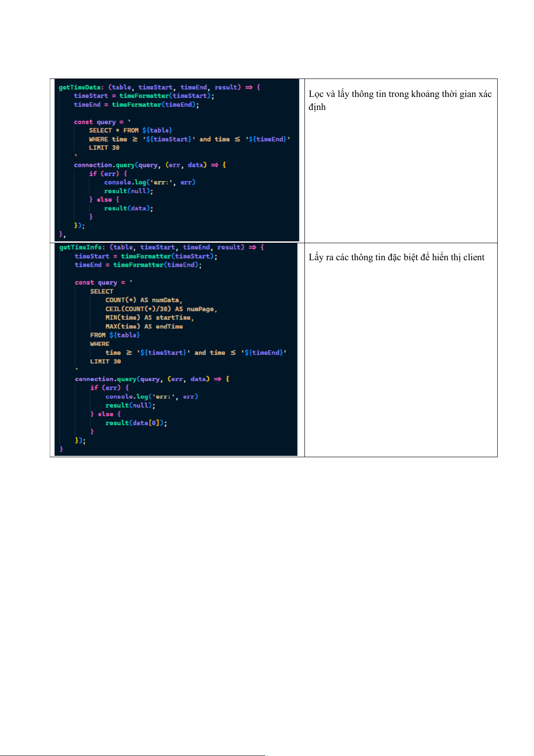This screenshot has width=534, height=756.
Task: Click the 'MAX(time) AS endTime' line
Action: [x=144, y=327]
